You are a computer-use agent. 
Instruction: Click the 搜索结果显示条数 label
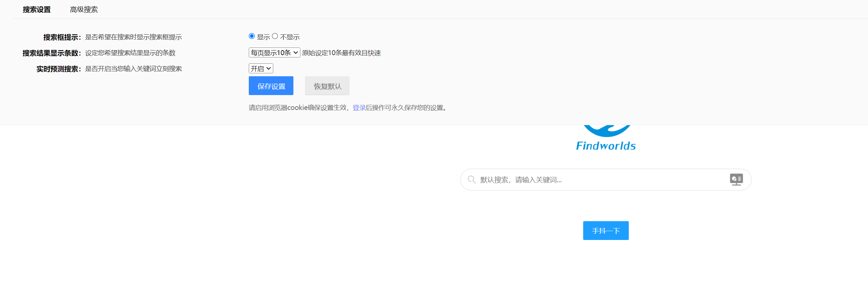[52, 53]
